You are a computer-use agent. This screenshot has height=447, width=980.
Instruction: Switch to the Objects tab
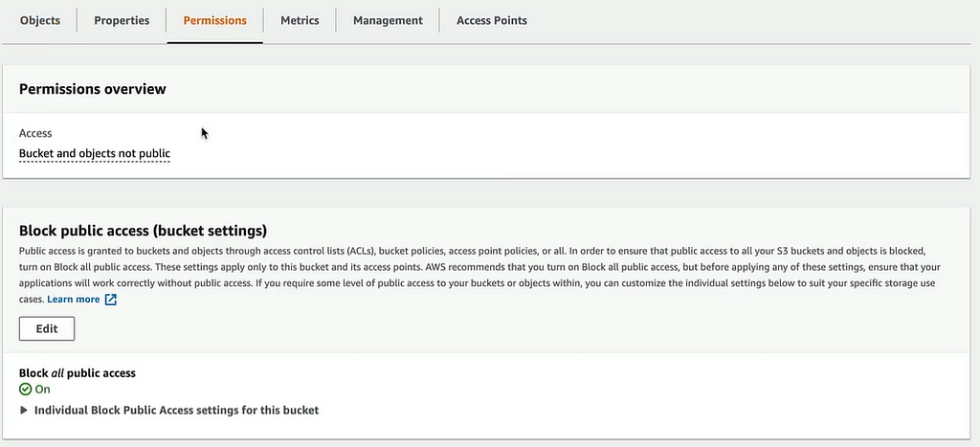(40, 21)
